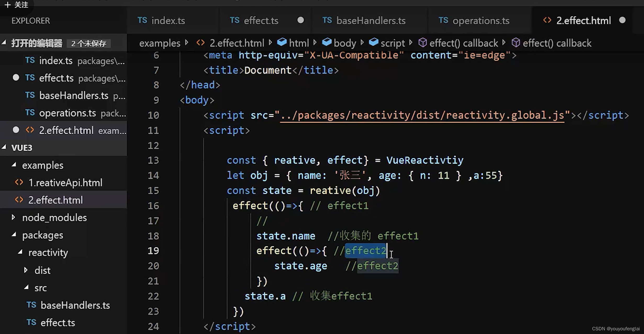Click the TS icon on baseHandlers.ts tab
Viewport: 644px width, 334px height.
(327, 20)
